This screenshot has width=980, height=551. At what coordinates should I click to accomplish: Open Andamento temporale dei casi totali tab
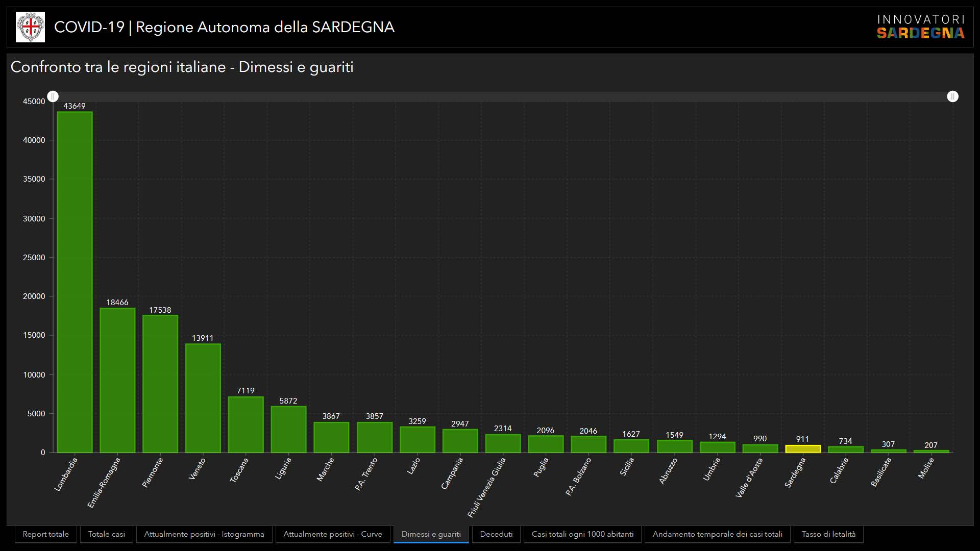pyautogui.click(x=717, y=534)
